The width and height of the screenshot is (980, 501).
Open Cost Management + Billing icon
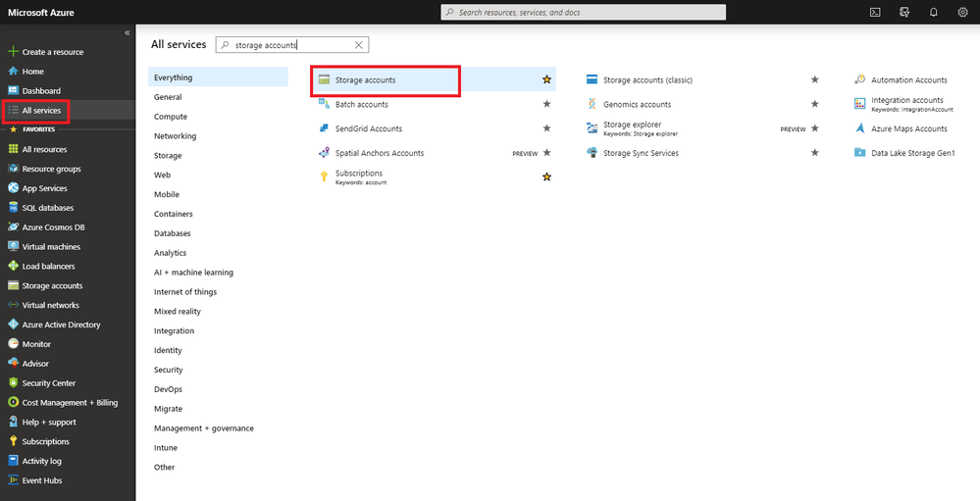(13, 402)
